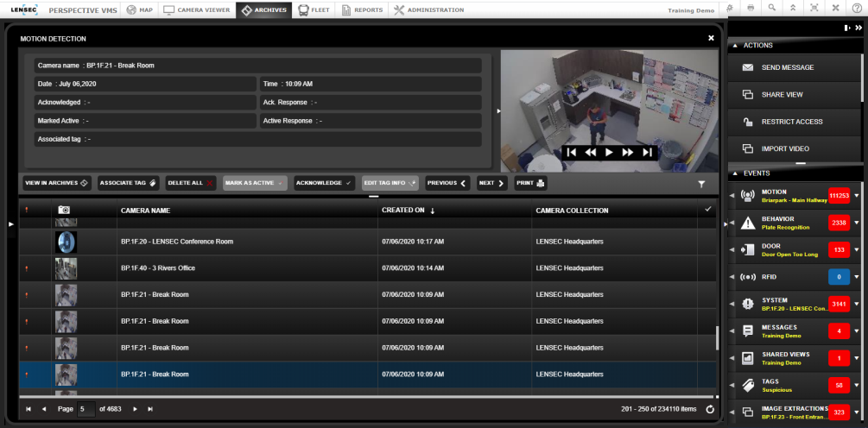Switch to Camera Viewer tab
The height and width of the screenshot is (428, 868).
click(197, 10)
